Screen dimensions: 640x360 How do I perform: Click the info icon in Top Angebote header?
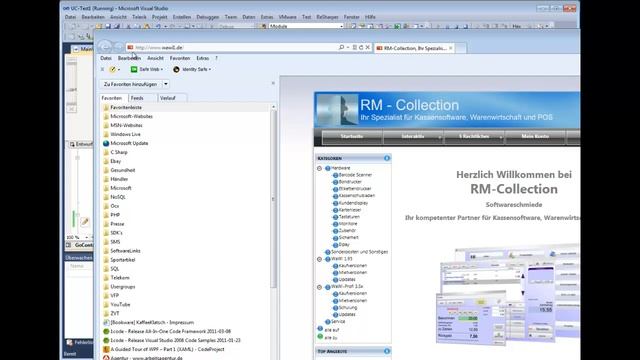coord(387,351)
